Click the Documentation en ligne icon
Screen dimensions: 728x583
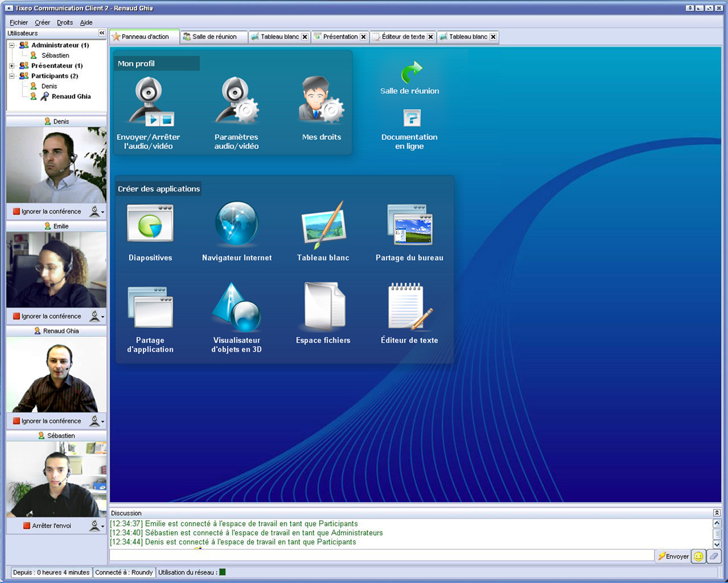coord(411,118)
